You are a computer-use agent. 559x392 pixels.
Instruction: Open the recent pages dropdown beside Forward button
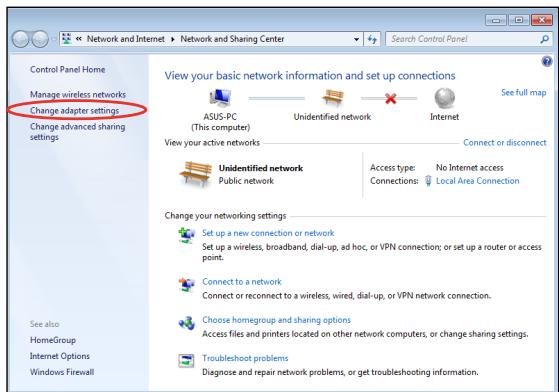53,39
